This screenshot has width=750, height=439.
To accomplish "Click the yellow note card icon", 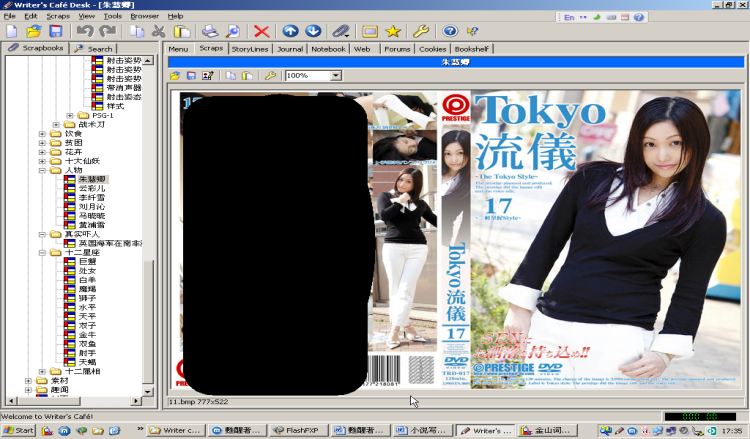I will (x=370, y=32).
